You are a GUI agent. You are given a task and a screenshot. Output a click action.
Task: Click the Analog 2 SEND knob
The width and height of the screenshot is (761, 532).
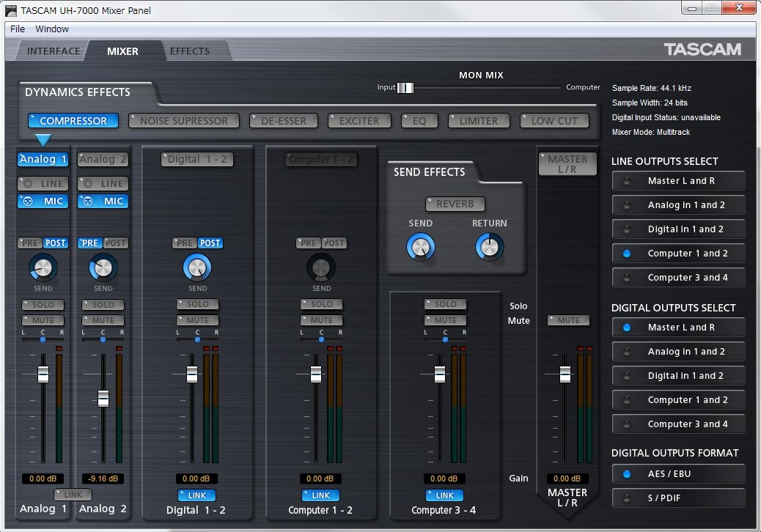coord(103,267)
